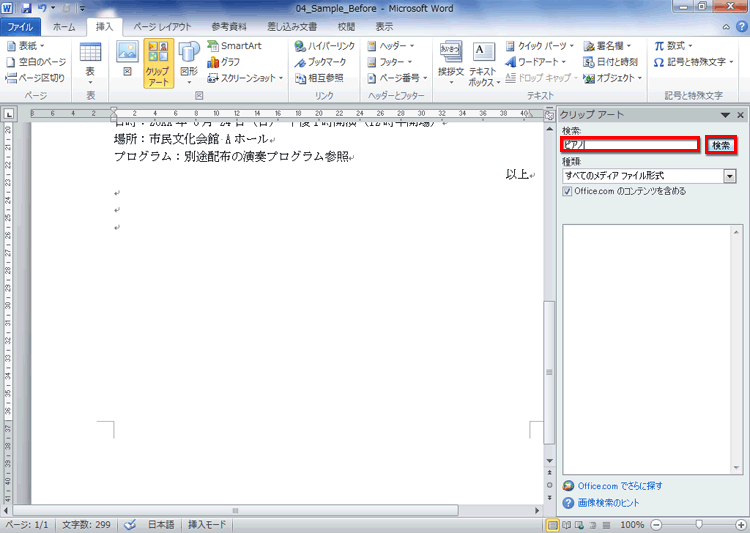Open Office.com でさらに探す link
Viewport: 750px width, 533px height.
click(x=620, y=486)
